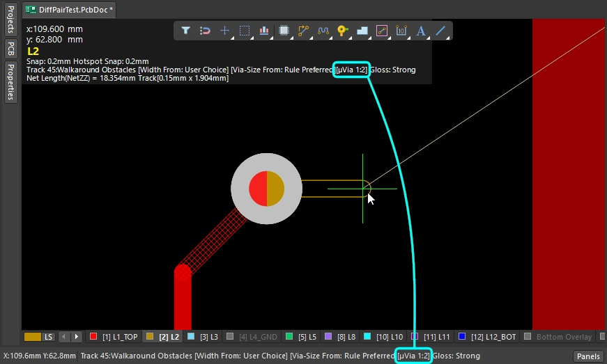Activate the interactive routing tool
This screenshot has width=607, height=364.
click(303, 31)
